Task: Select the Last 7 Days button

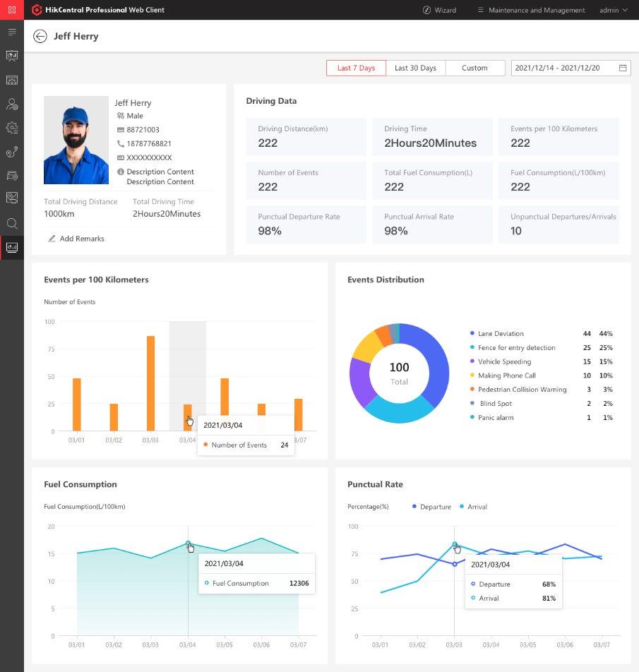Action: (x=356, y=68)
